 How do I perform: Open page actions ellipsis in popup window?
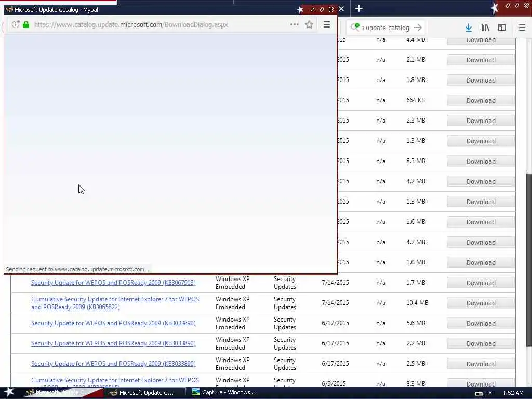tap(294, 25)
